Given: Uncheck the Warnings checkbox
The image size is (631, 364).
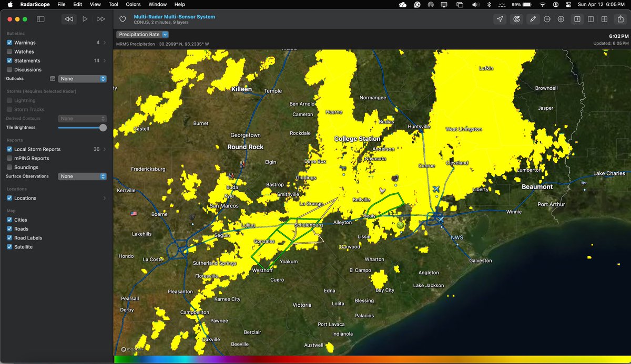Looking at the screenshot, I should pos(9,43).
